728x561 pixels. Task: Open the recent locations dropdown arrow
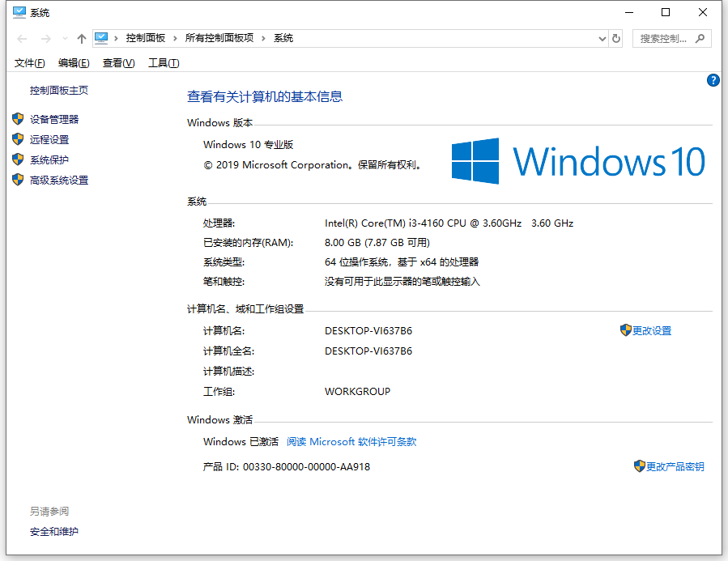(65, 39)
